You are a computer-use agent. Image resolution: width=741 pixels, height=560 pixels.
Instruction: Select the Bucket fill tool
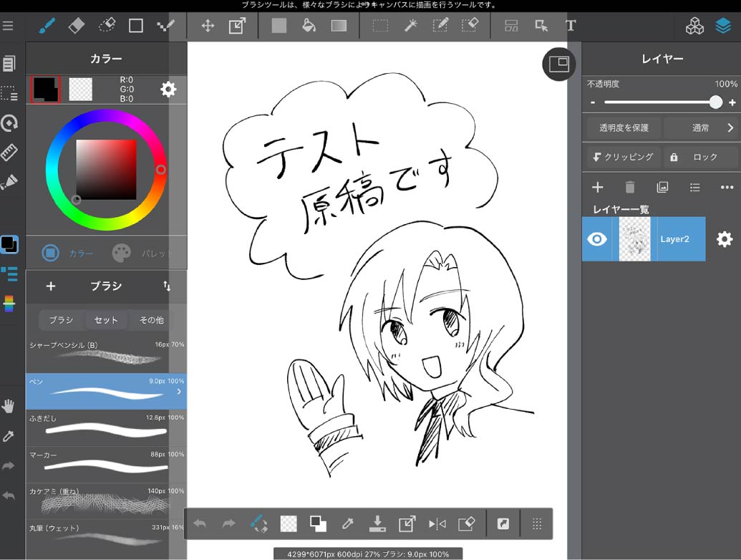coord(309,26)
